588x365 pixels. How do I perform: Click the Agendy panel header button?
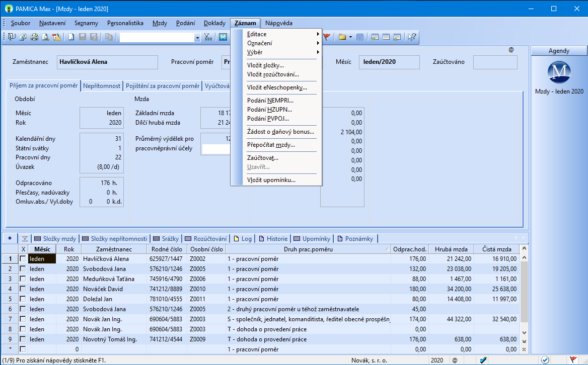click(x=559, y=51)
